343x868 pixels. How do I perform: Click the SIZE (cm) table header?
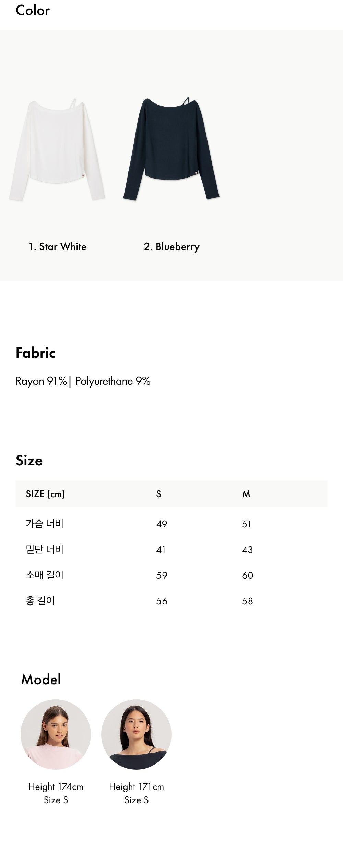[45, 494]
